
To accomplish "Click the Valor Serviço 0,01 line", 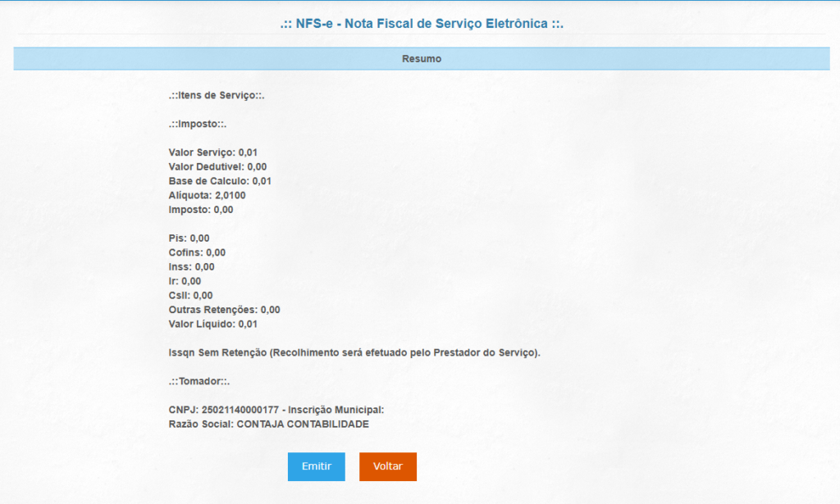I will [x=213, y=152].
